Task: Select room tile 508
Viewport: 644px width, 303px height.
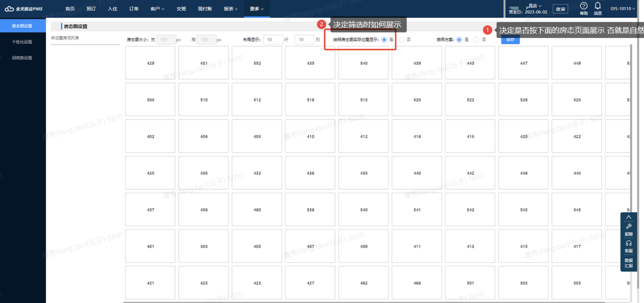Action: point(150,100)
